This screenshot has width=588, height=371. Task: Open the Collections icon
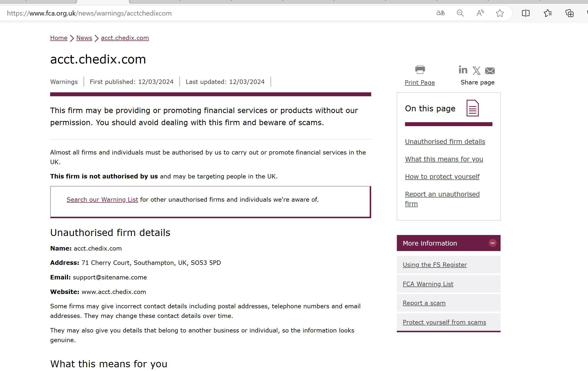click(569, 13)
